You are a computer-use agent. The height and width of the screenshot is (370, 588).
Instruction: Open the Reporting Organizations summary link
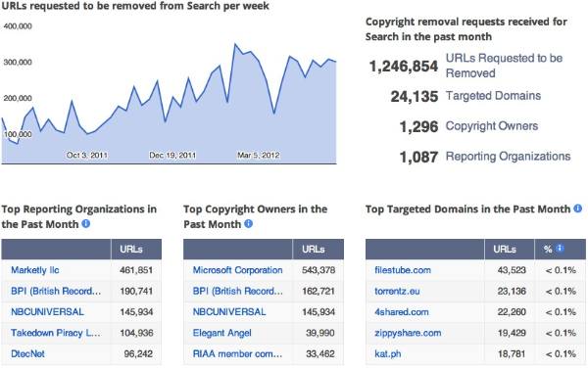point(508,157)
